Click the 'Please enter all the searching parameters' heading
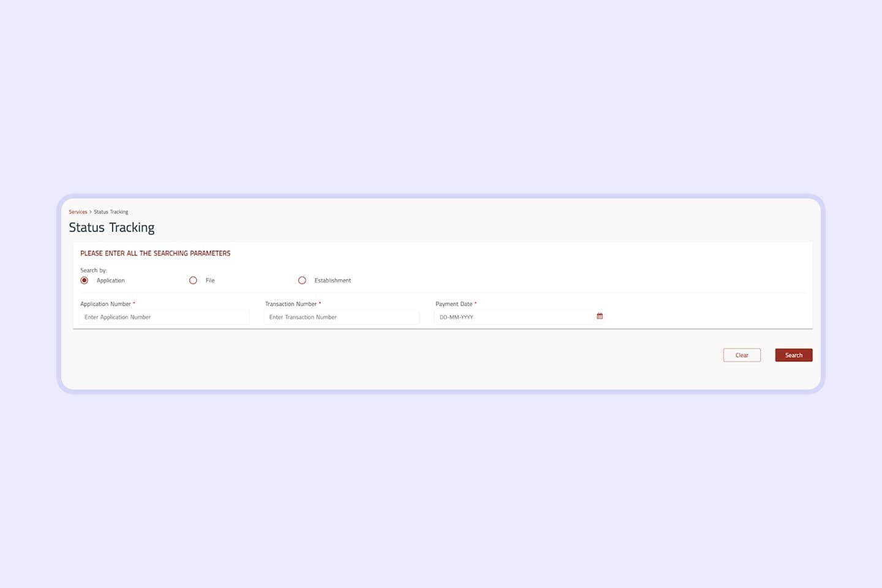The height and width of the screenshot is (588, 882). pos(155,254)
